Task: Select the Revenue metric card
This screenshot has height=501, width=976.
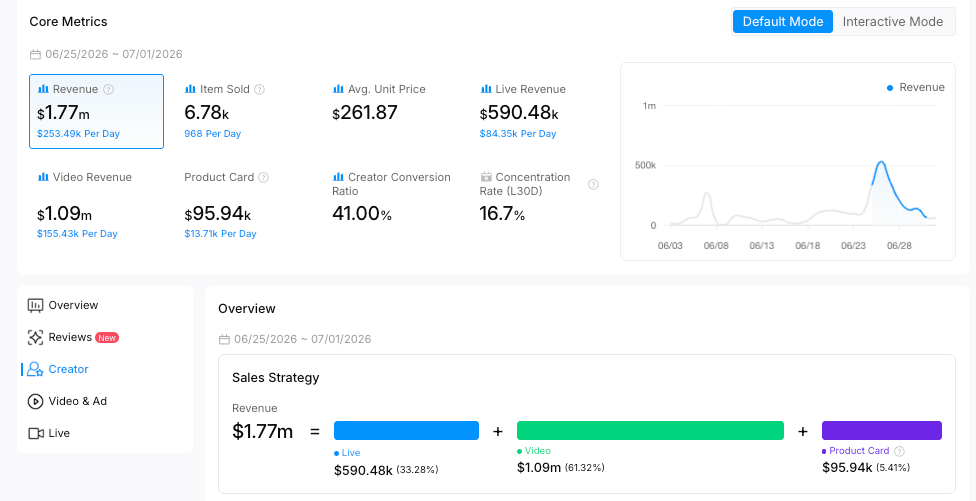Action: click(x=96, y=111)
